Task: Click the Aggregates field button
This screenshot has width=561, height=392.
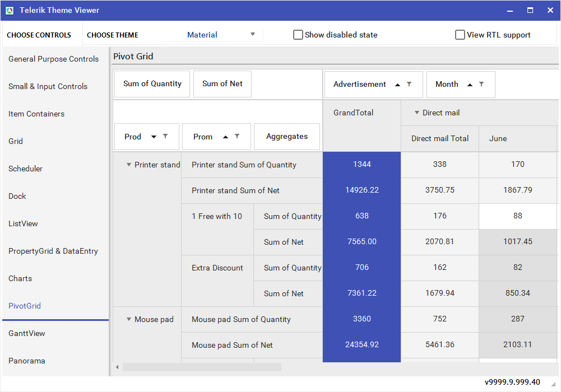Action: pyautogui.click(x=286, y=137)
